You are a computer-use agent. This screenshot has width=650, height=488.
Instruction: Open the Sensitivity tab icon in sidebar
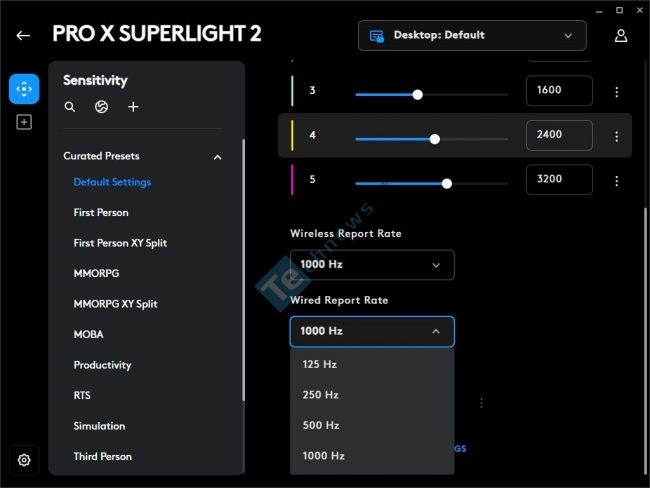tap(24, 89)
